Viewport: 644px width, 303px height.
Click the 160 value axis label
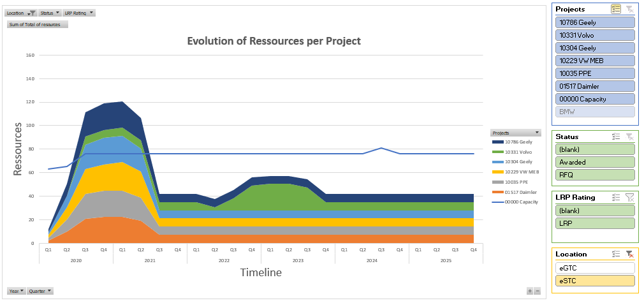[31, 55]
